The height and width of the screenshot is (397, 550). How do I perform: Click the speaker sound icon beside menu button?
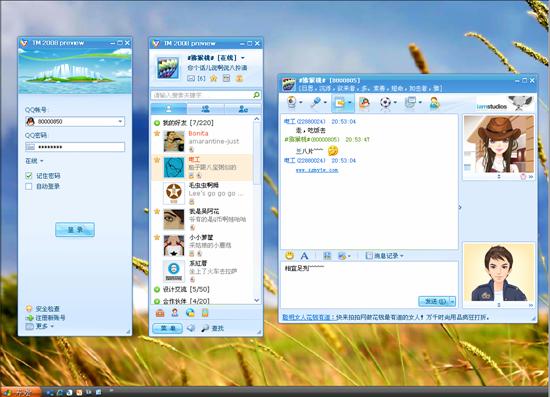coord(191,328)
